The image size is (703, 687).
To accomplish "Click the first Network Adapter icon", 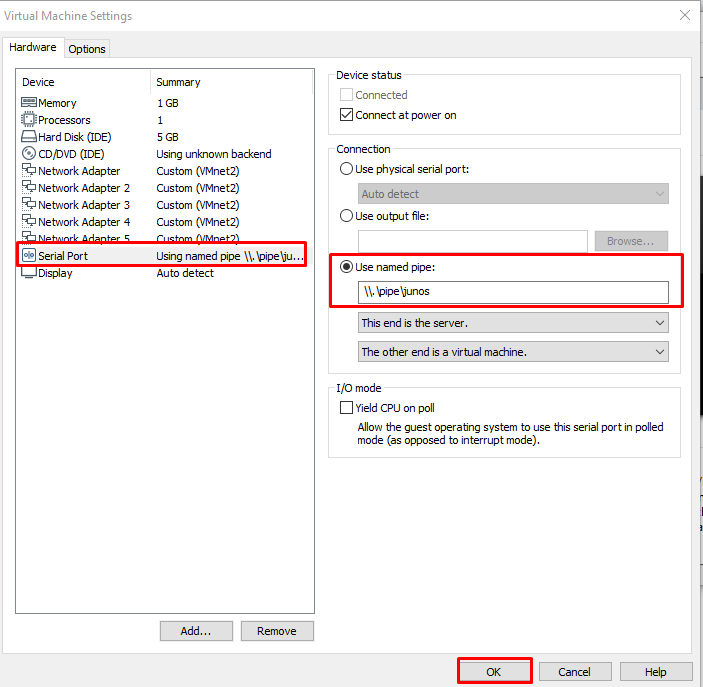I will (29, 170).
